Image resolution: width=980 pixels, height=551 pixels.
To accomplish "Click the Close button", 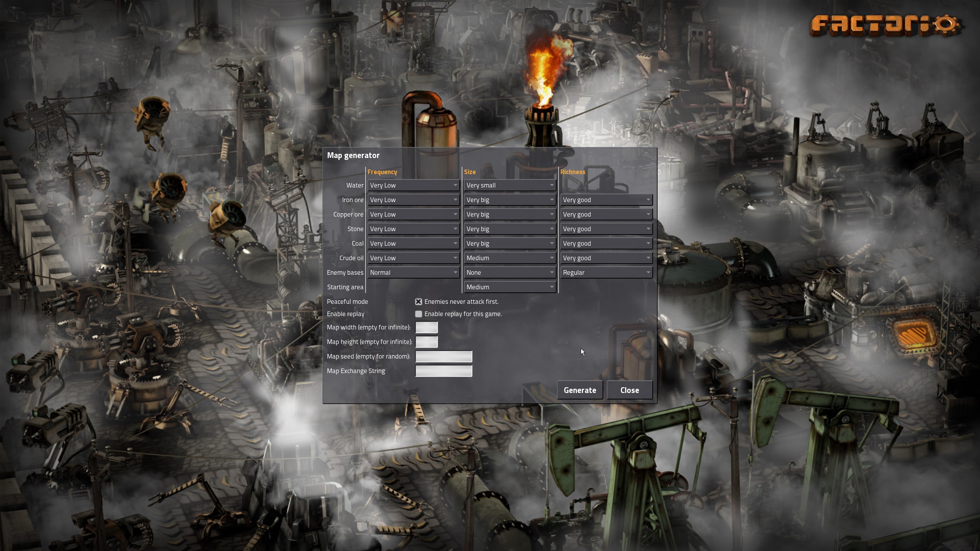I will click(x=629, y=390).
